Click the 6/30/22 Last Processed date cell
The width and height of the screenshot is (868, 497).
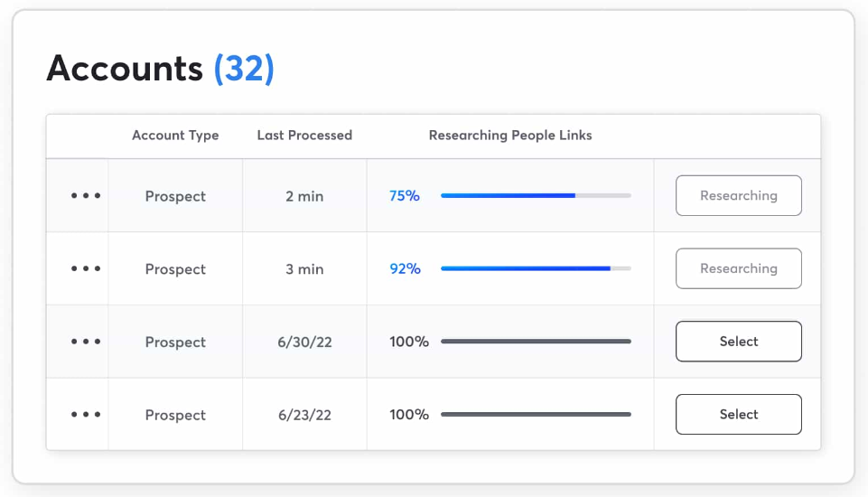304,342
